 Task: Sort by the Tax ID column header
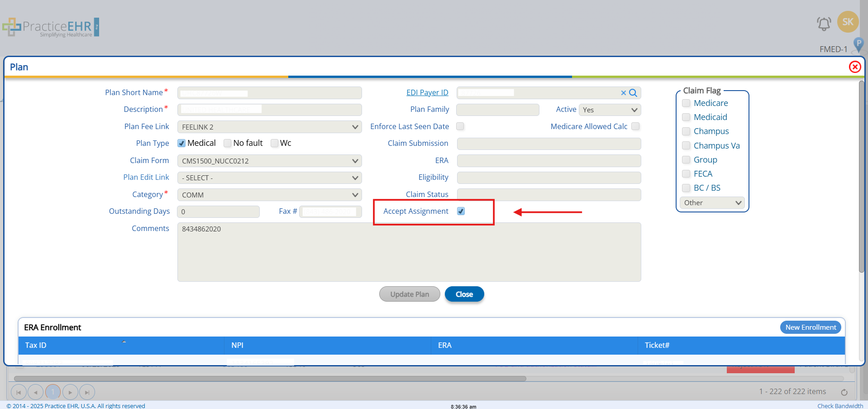36,345
